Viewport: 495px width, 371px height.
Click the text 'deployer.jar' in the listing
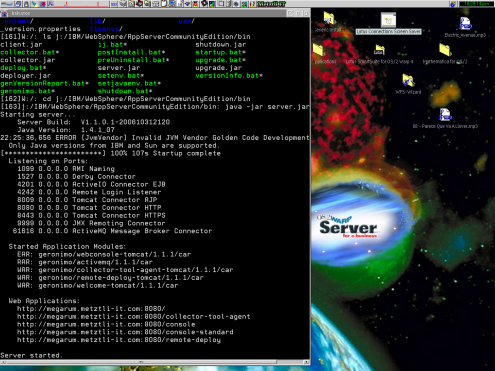click(x=25, y=76)
